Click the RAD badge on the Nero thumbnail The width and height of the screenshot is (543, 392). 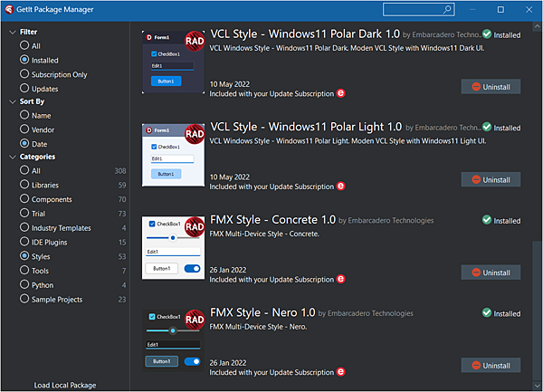(195, 320)
